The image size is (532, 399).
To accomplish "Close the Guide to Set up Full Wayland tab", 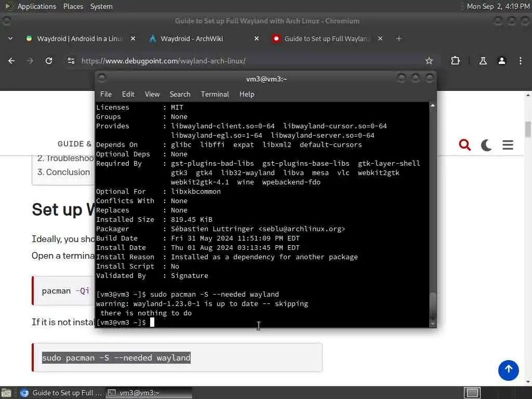I will (380, 38).
